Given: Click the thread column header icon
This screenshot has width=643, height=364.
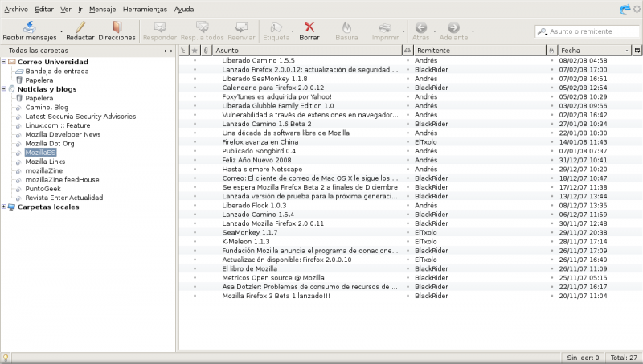Looking at the screenshot, I should 183,51.
